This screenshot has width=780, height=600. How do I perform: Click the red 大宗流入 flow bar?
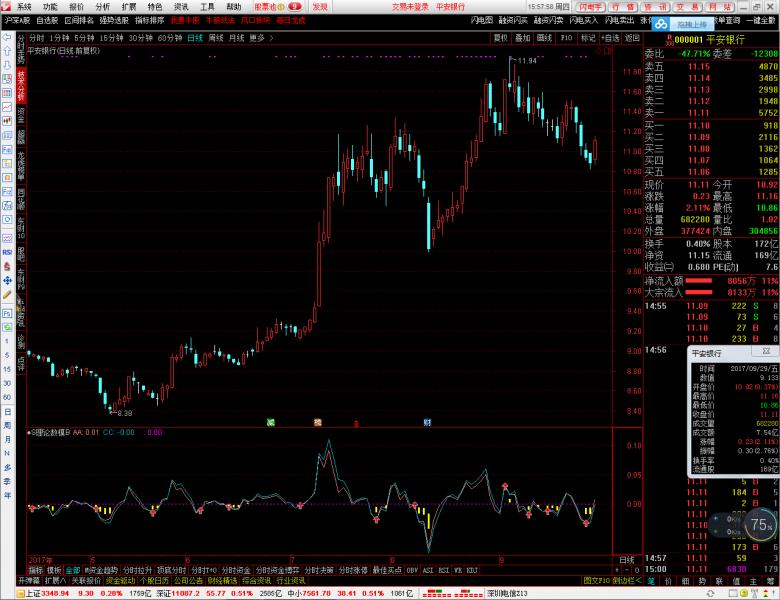[x=699, y=293]
